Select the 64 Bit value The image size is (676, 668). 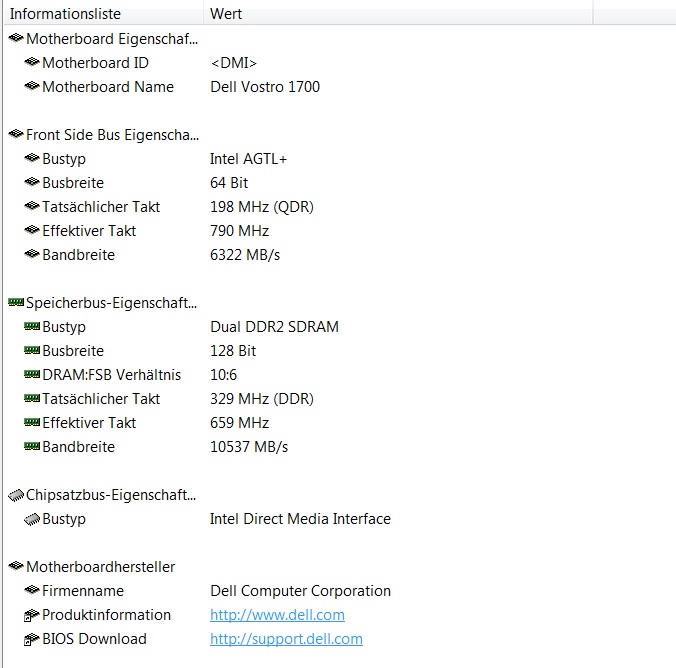(x=229, y=183)
